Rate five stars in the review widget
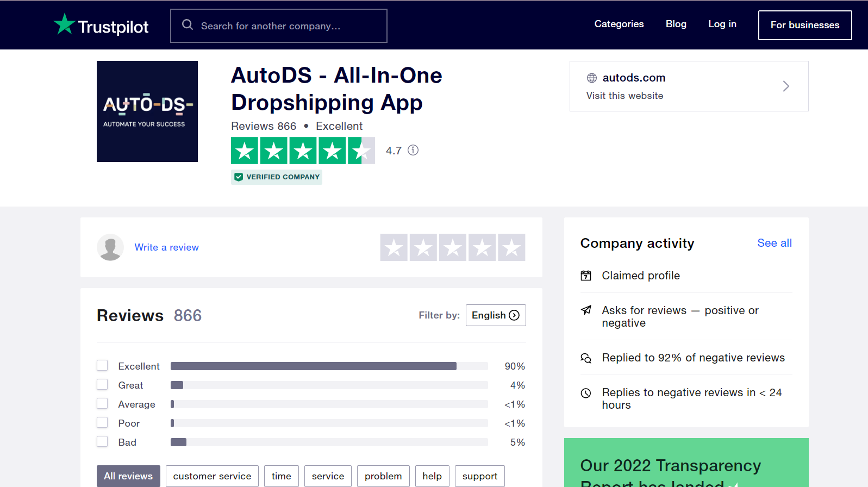The image size is (868, 487). [x=511, y=247]
